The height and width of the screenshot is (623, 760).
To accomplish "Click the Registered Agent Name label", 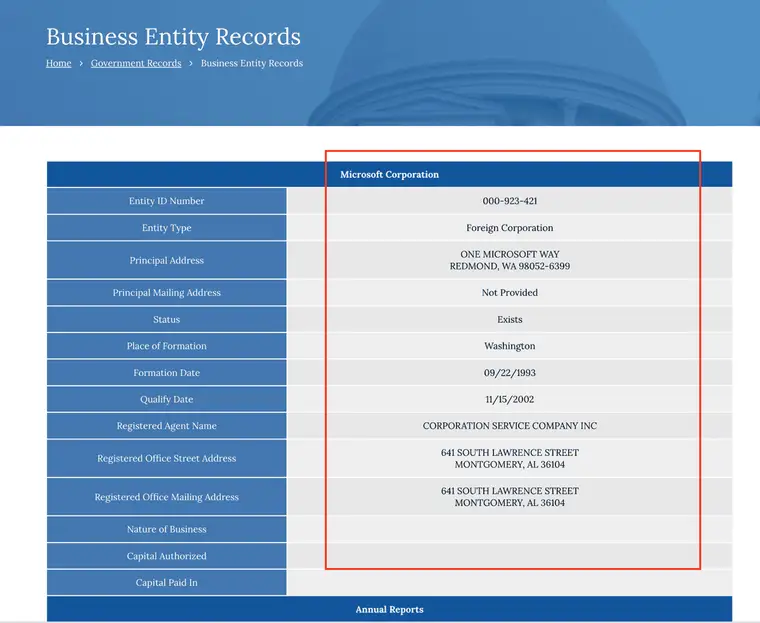I will [x=167, y=426].
